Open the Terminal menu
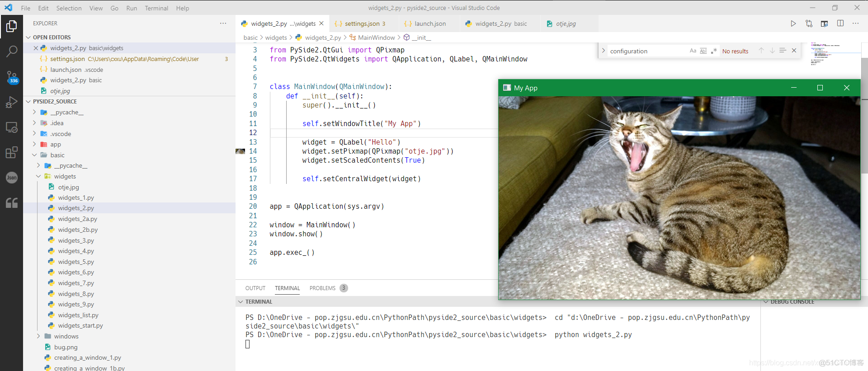The height and width of the screenshot is (371, 868). [156, 8]
